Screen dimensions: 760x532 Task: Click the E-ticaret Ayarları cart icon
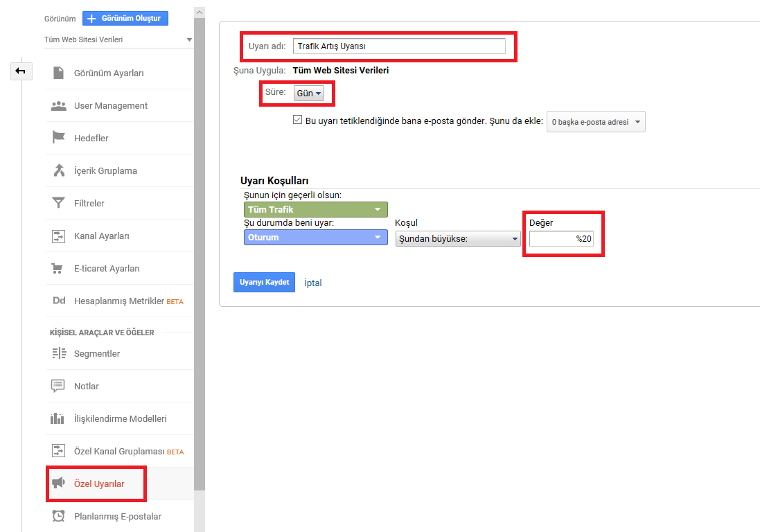(x=58, y=268)
